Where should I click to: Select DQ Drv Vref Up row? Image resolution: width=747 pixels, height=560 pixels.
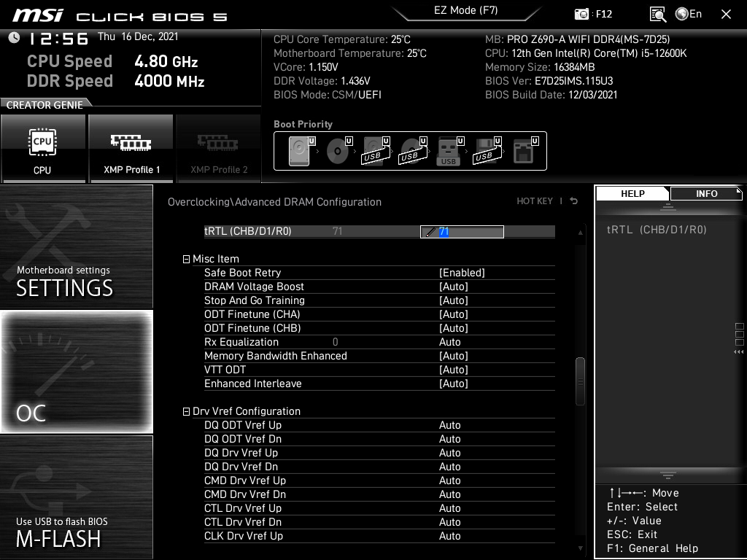click(379, 452)
